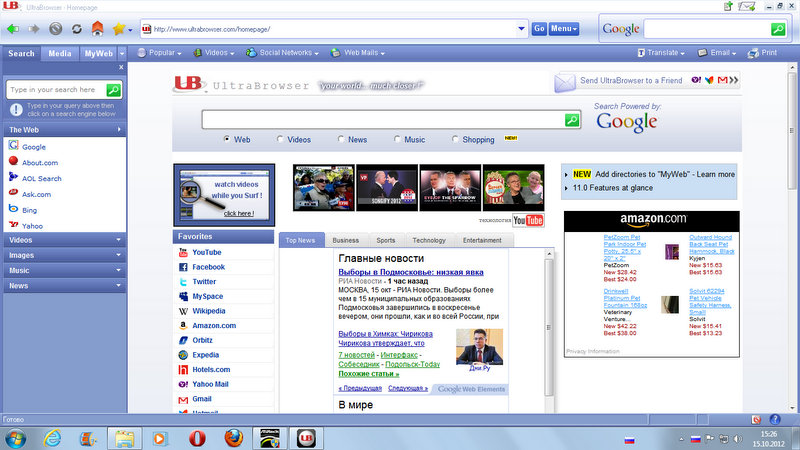Click the envelope icon next to Send UltraBrowser
The image size is (800, 450).
pos(565,82)
